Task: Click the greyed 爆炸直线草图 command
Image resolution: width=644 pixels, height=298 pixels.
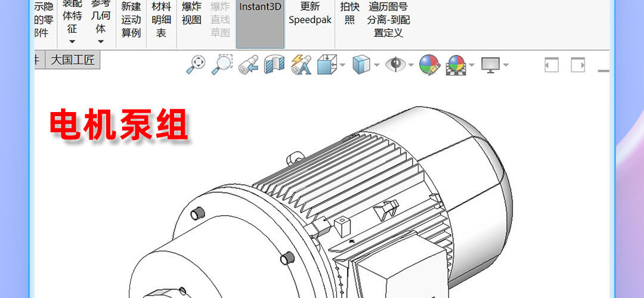Action: [221, 19]
